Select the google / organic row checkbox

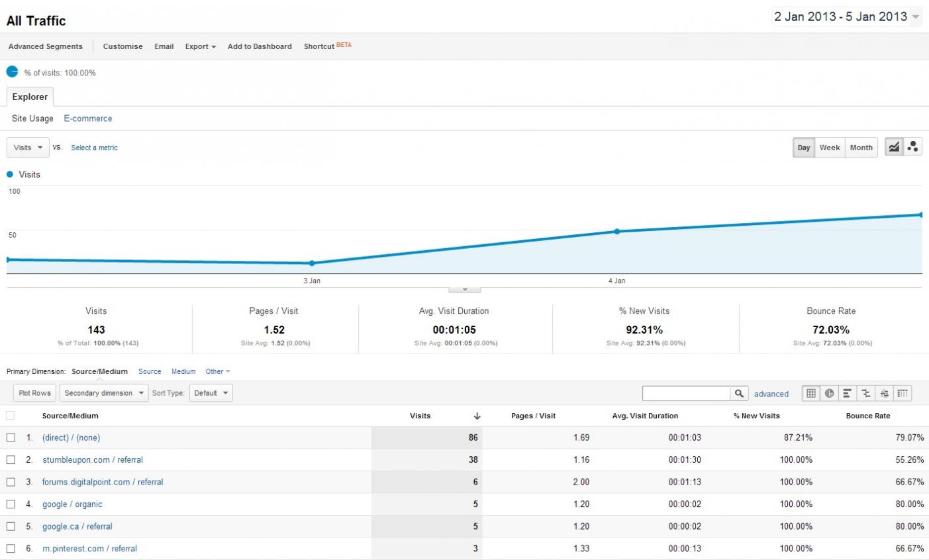[11, 504]
